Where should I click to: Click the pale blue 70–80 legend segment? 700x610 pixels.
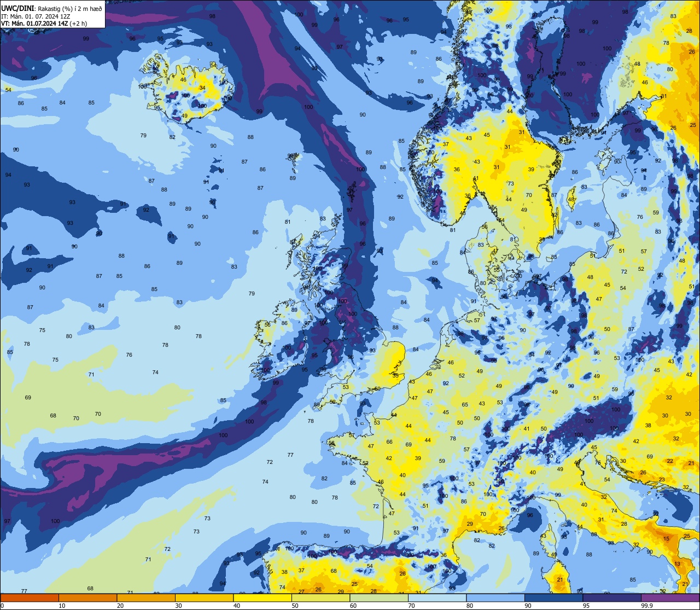point(437,598)
